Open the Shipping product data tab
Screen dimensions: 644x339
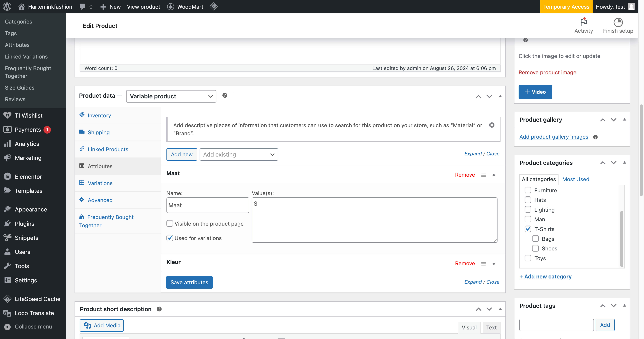[x=118, y=132]
